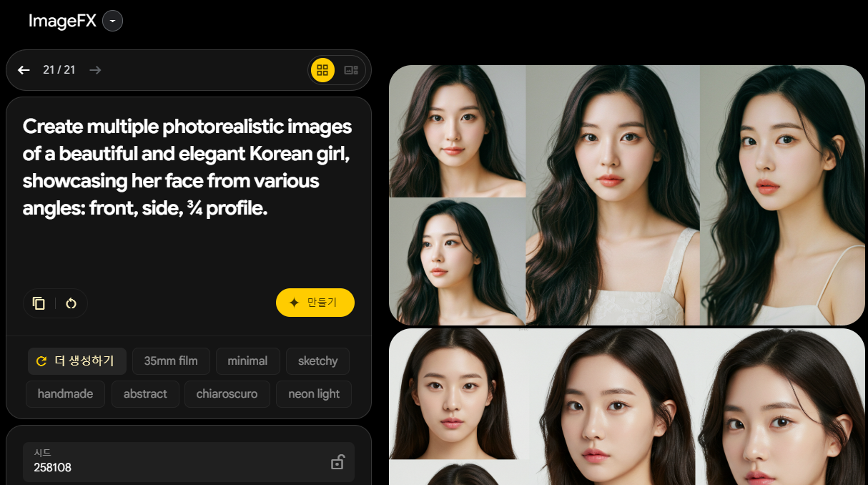The width and height of the screenshot is (868, 485).
Task: Open the dropdown next to ImageFX logo
Action: [112, 21]
